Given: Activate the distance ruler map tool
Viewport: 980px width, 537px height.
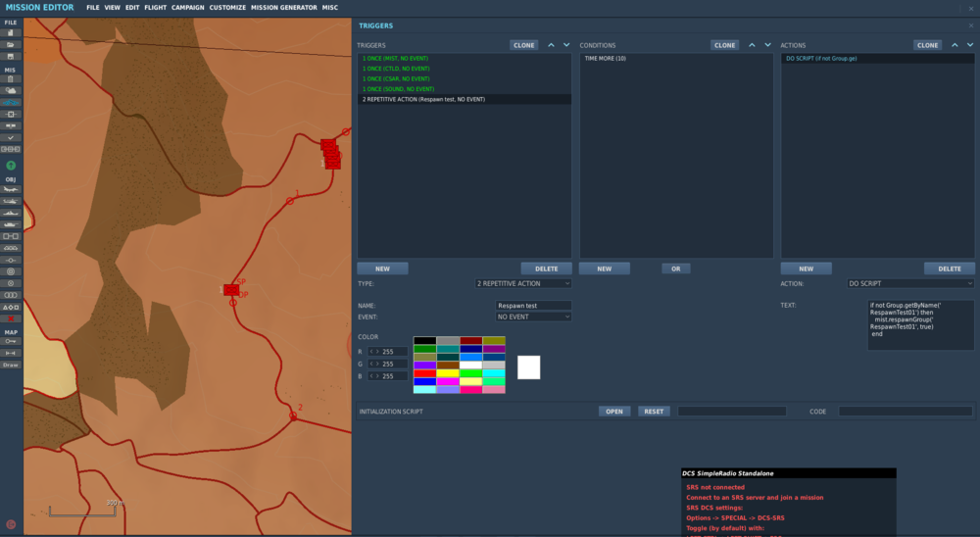Looking at the screenshot, I should [x=11, y=352].
